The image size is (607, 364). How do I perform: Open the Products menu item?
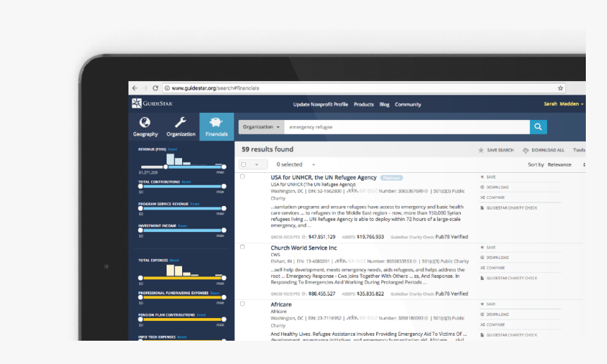pos(363,104)
